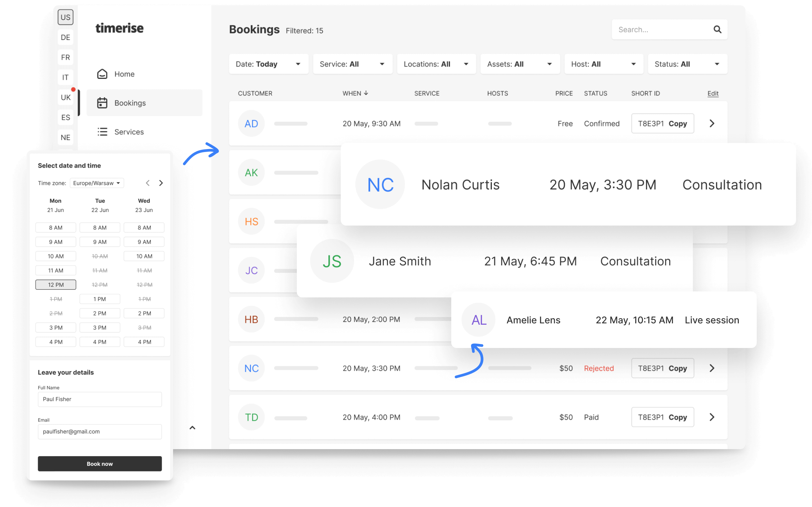
Task: Copy short ID of rejected booking
Action: (677, 368)
